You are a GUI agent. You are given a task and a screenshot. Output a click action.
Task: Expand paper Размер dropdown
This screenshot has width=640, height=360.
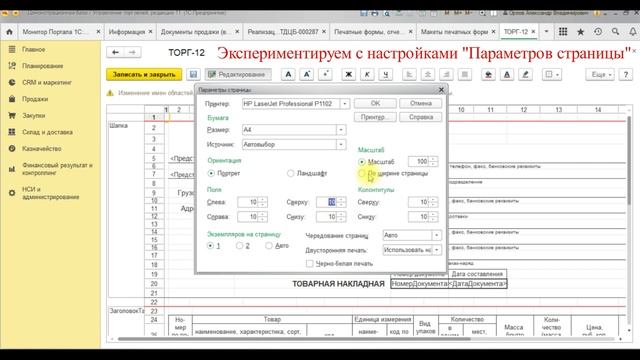[341, 130]
